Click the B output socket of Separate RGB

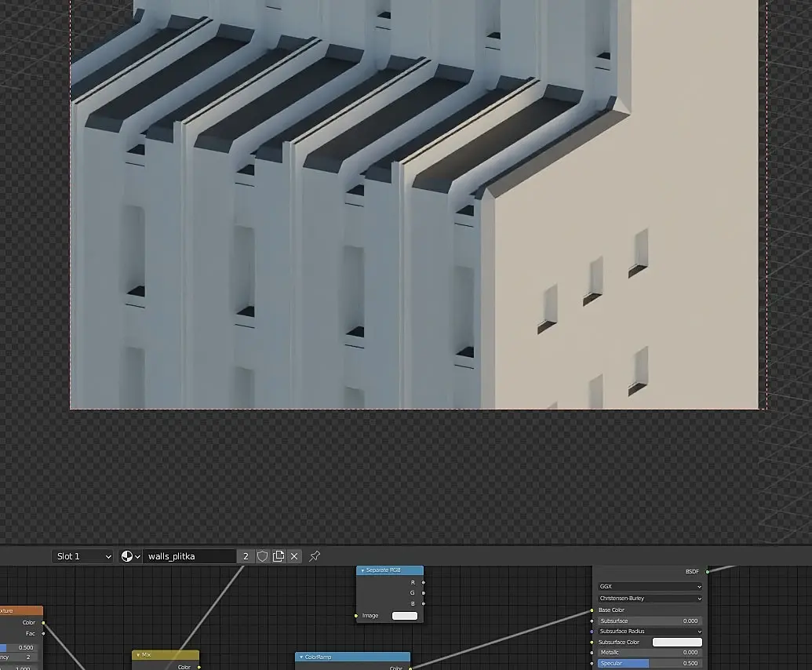click(x=424, y=604)
